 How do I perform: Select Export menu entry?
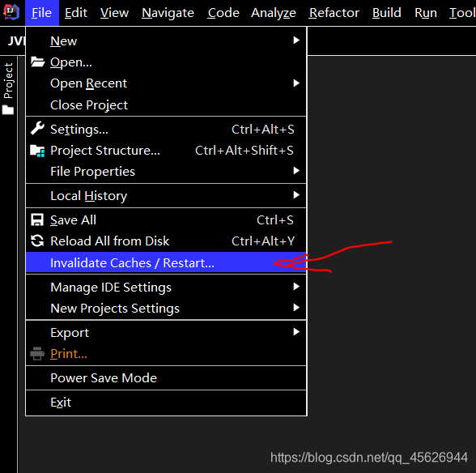coord(166,332)
